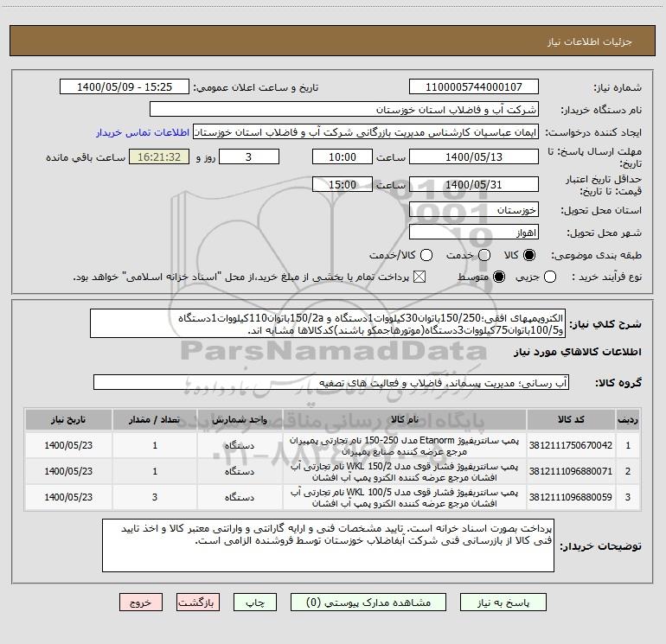The height and width of the screenshot is (644, 666).
Task: Click the شماره نیاز field 1100005744000107
Action: pos(474,86)
